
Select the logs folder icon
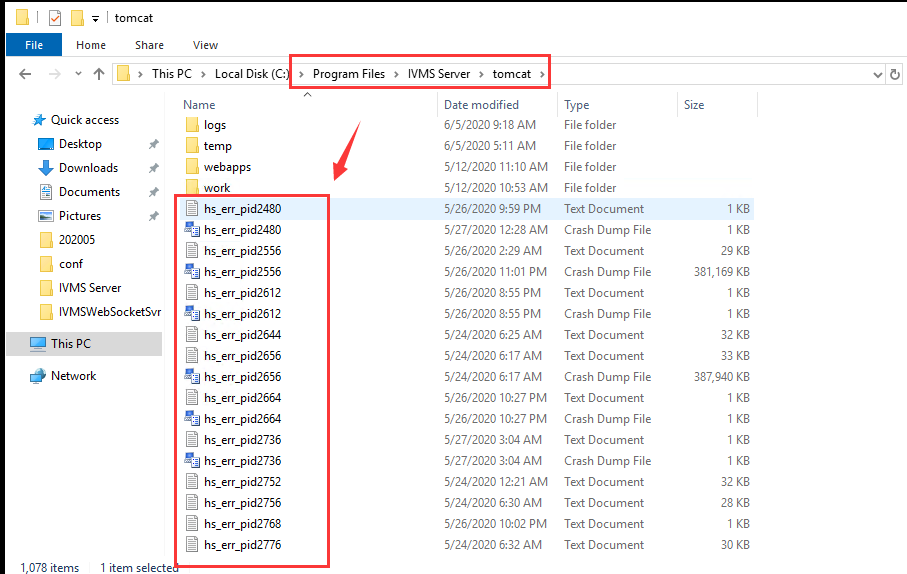pyautogui.click(x=192, y=125)
